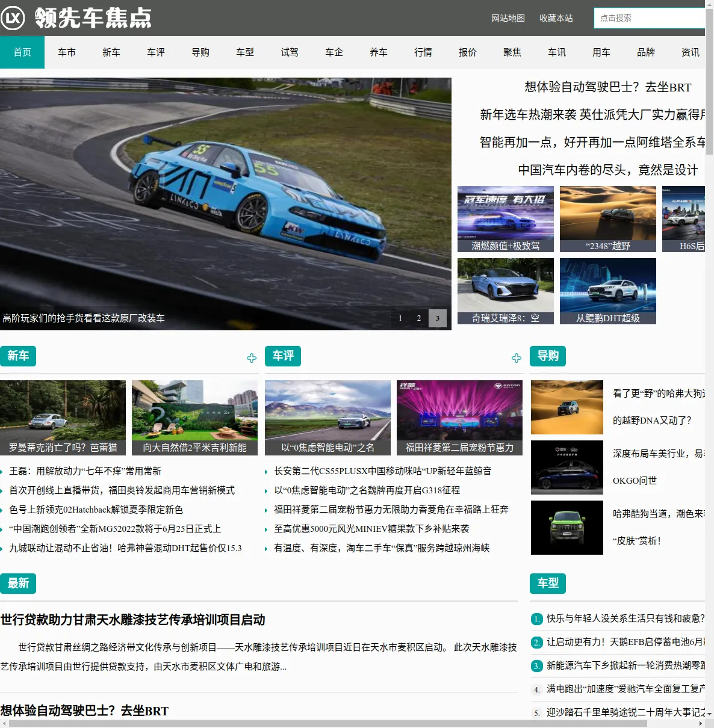Open ranked item 让启动更有力！天鹅EFB启停蓄电池
The width and height of the screenshot is (714, 728).
[626, 642]
